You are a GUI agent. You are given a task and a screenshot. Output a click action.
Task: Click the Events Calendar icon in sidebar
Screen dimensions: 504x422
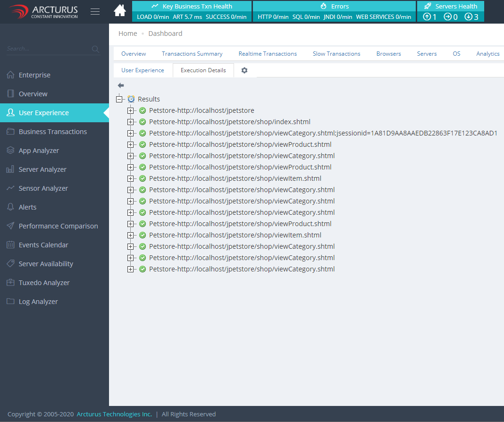pyautogui.click(x=10, y=245)
